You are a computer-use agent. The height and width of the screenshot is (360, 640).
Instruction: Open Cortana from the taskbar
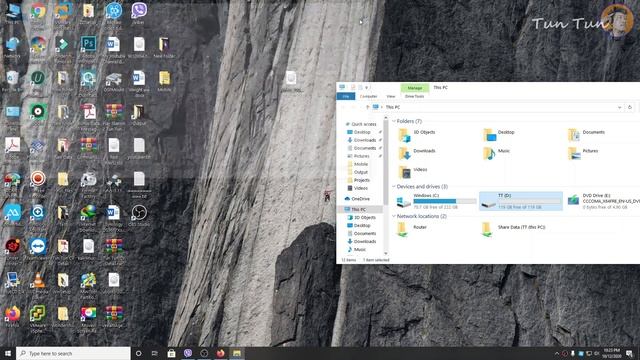click(x=138, y=353)
